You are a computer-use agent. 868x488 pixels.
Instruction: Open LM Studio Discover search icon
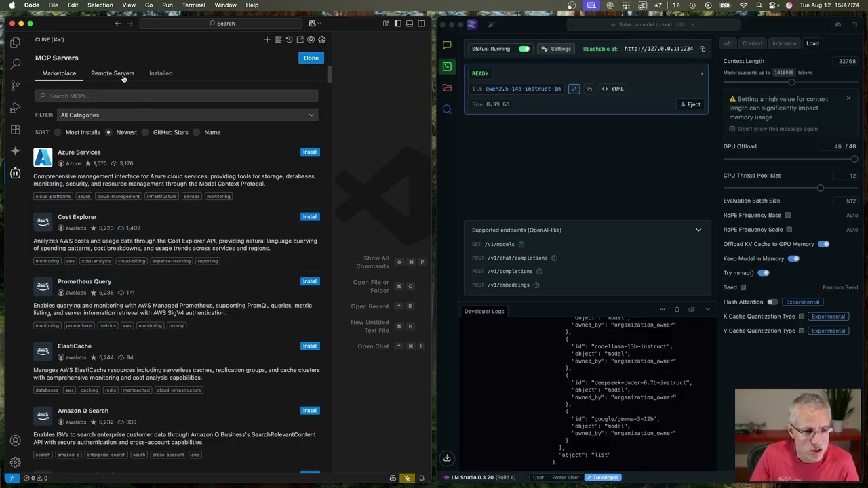447,109
